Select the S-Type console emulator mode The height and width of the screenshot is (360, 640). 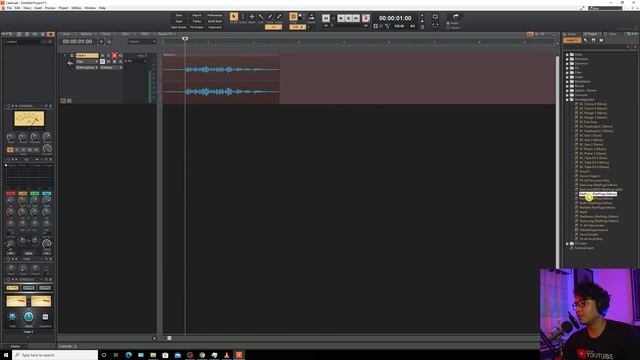click(x=12, y=288)
